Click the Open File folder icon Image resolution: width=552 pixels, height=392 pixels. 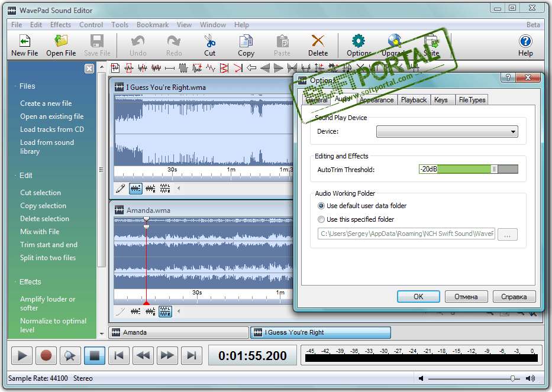(61, 41)
